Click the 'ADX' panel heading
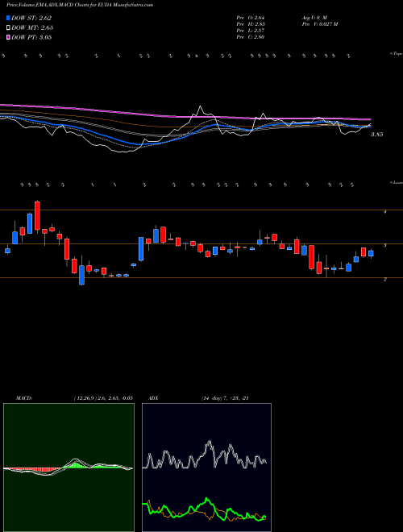Screen dimensions: 403x532 coord(153,398)
